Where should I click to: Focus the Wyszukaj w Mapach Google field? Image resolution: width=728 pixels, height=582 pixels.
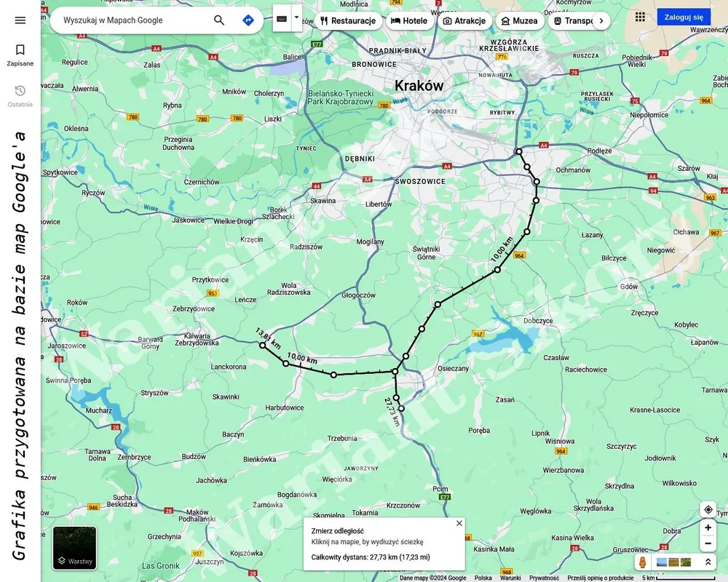135,20
